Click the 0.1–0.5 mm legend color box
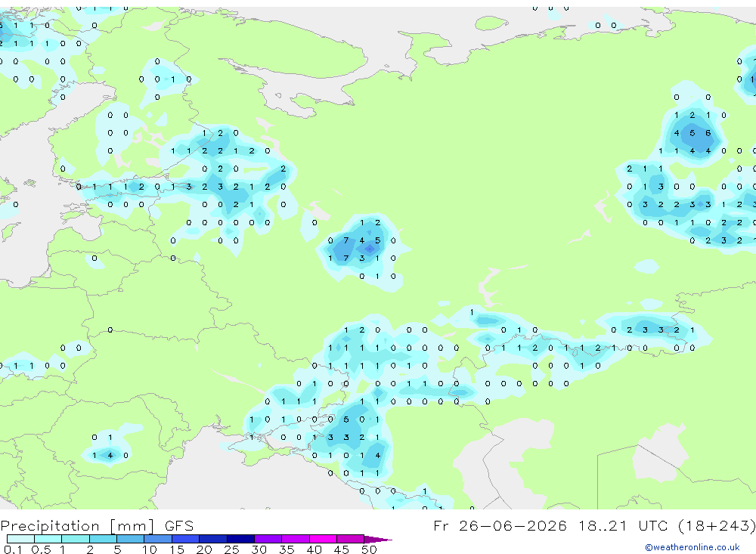756x554 pixels. [20, 539]
